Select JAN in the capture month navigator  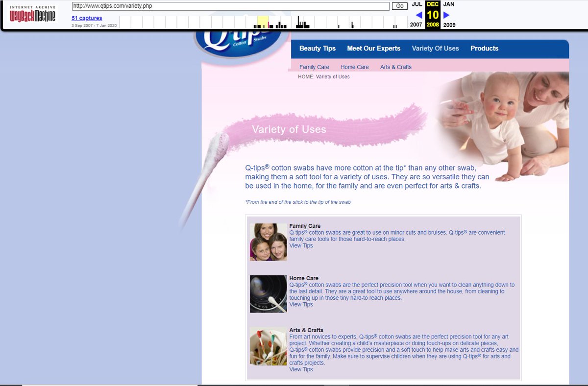[448, 4]
